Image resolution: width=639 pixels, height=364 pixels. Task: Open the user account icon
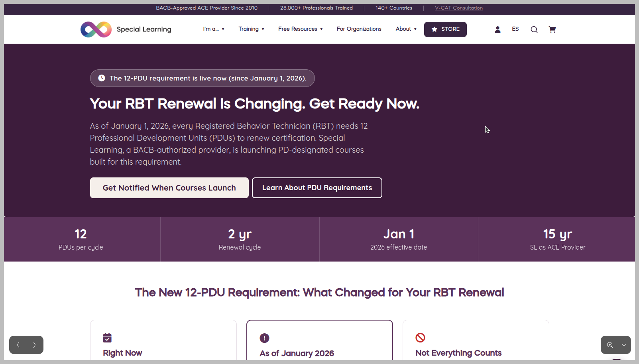497,30
